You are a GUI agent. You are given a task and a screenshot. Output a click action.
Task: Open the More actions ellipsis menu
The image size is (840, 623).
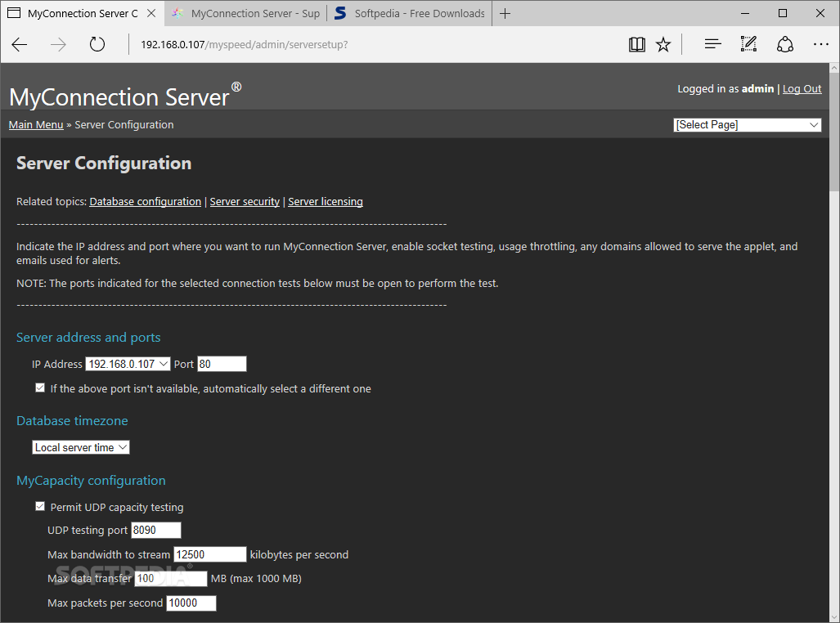(x=820, y=44)
